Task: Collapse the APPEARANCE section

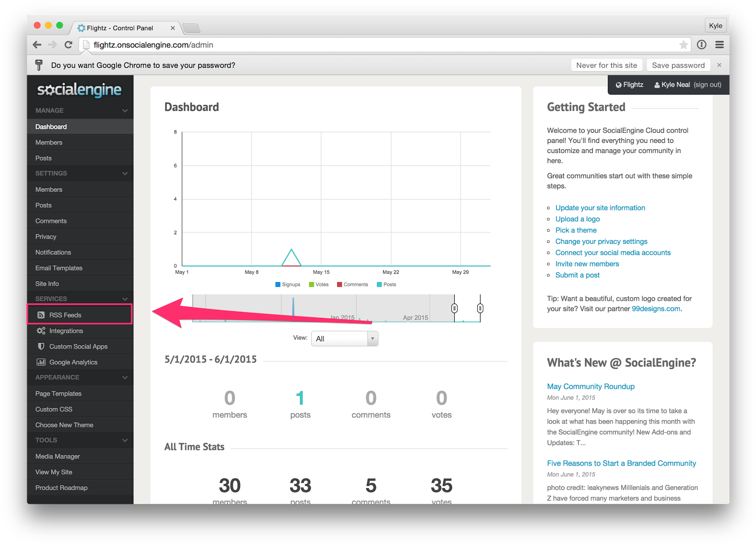Action: click(125, 377)
